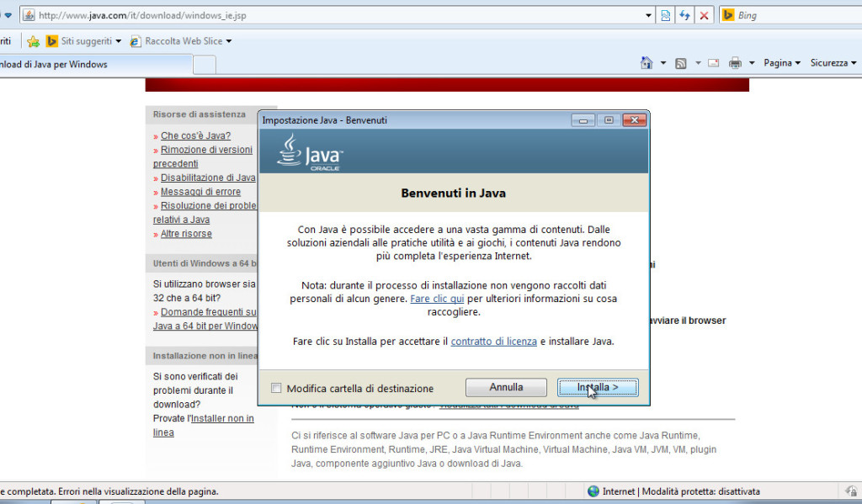
Task: Open the Messaggi di errore link
Action: point(200,192)
